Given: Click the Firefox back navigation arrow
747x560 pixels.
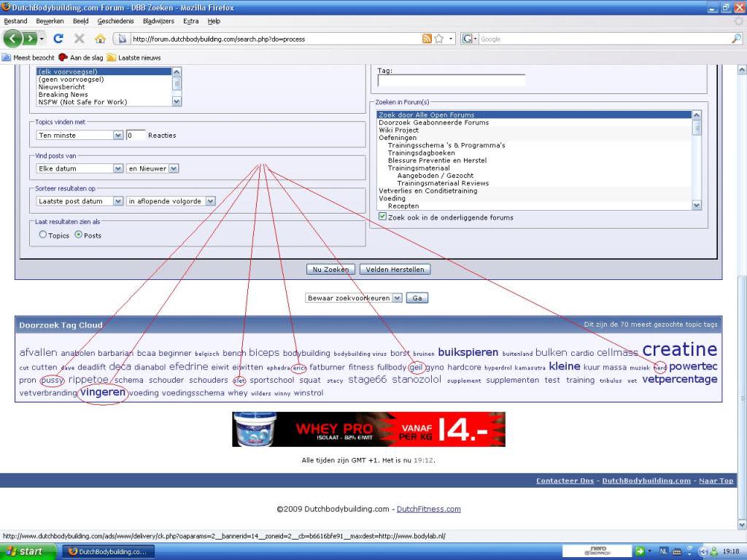Looking at the screenshot, I should coord(13,39).
